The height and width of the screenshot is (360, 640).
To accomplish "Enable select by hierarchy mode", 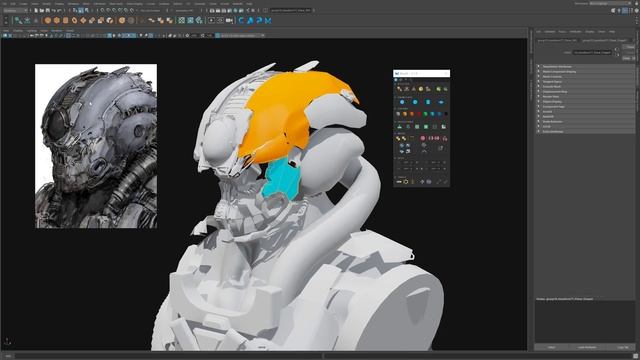I will [x=75, y=10].
